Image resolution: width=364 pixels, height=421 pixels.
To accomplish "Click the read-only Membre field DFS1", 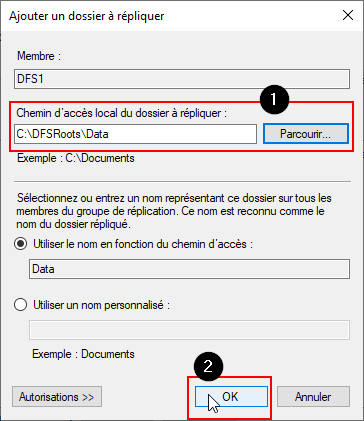I will pyautogui.click(x=182, y=79).
